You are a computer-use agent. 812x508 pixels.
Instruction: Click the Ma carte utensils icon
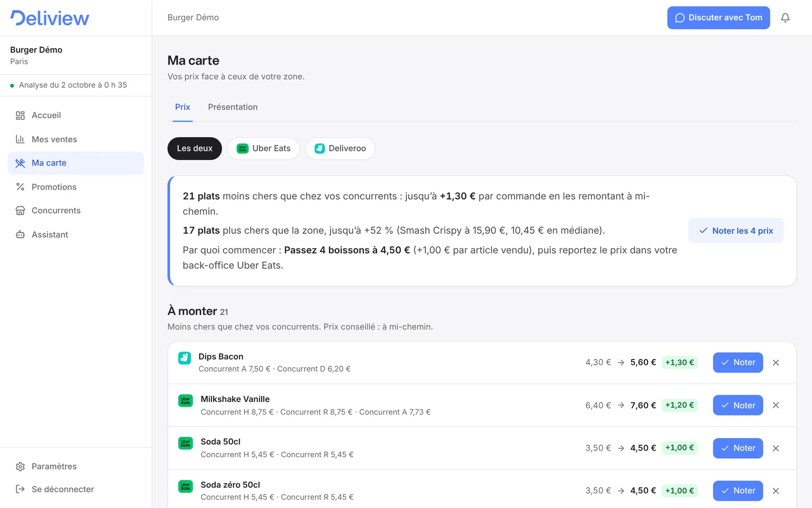[x=20, y=163]
